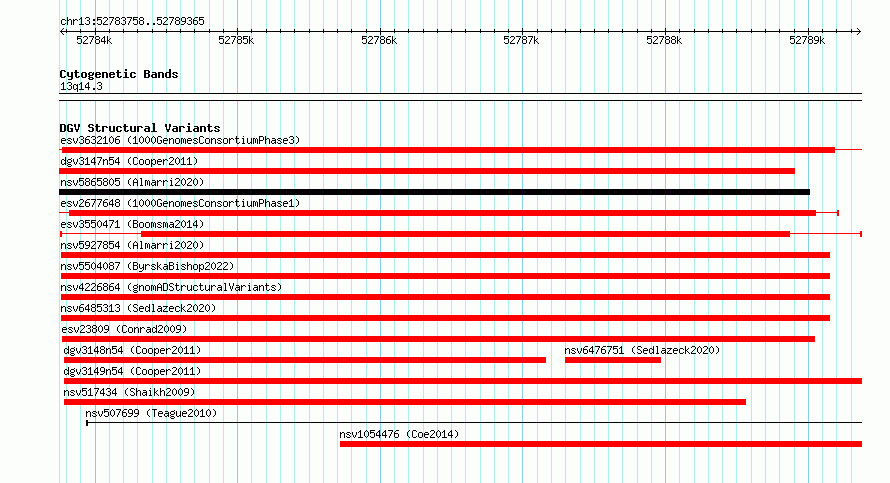Open nsv6485313 (Sedlazeck2020) label

click(138, 308)
